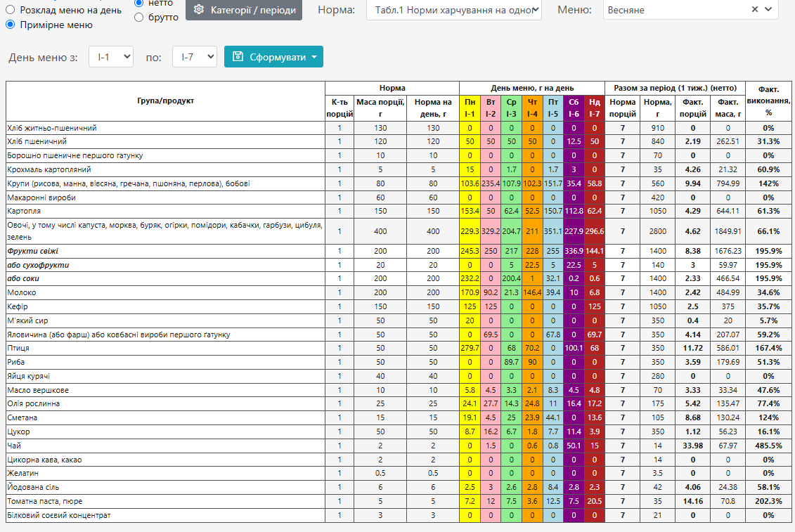Viewport: 795px width, 532px height.
Task: Click the save icon on the Сформувати button
Action: (x=238, y=57)
